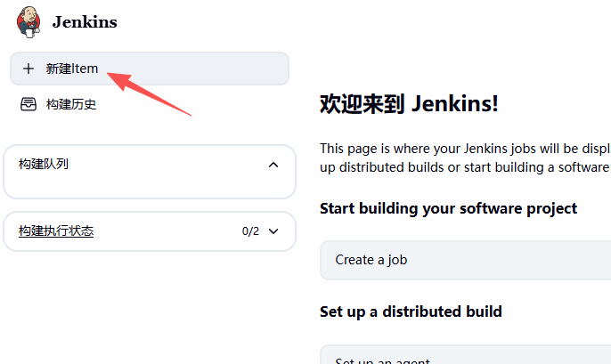Click the 构建队列 panel title

pyautogui.click(x=44, y=164)
